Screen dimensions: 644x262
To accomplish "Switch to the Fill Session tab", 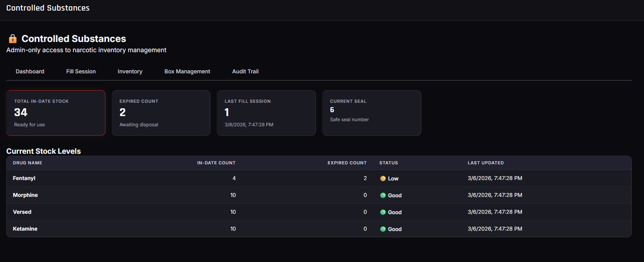I will pos(81,71).
